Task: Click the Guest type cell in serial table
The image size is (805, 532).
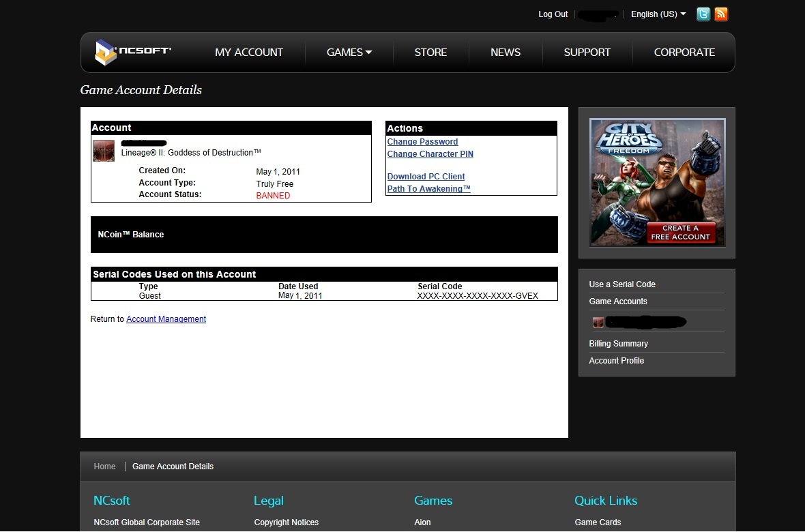Action: 150,296
